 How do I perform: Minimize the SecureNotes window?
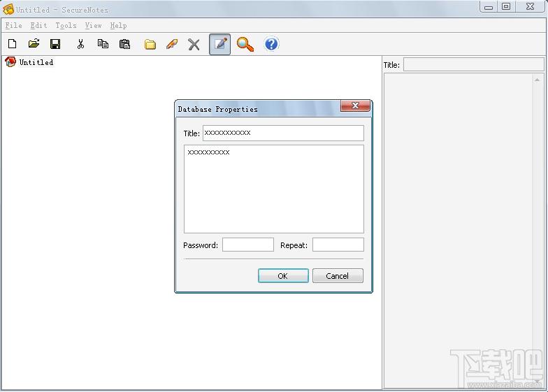(489, 7)
